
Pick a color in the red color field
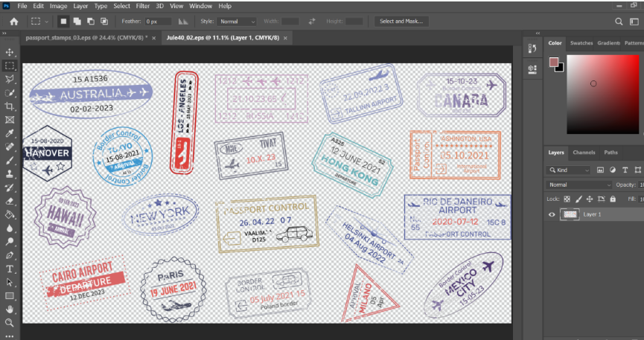tap(603, 94)
